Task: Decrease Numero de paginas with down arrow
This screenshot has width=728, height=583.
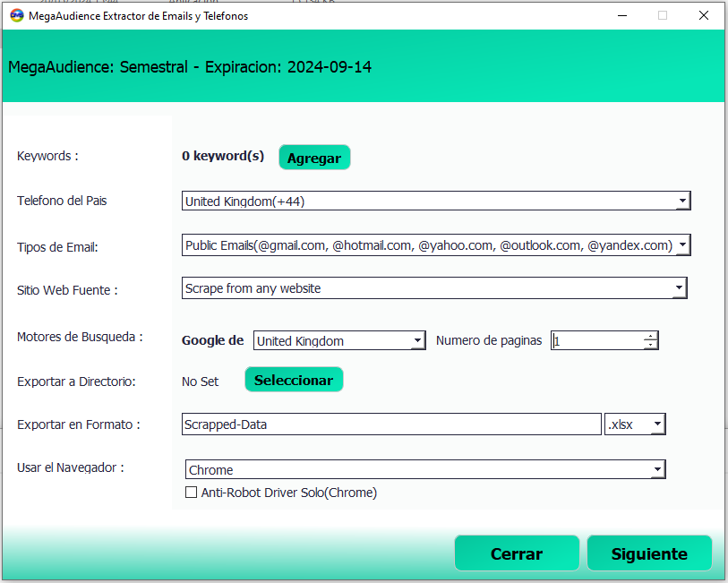Action: 650,345
